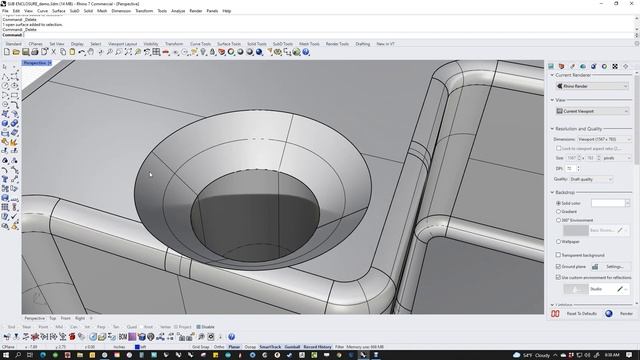Click the Cut scissors icon
Screen dimensions: 640x360
coord(53,52)
